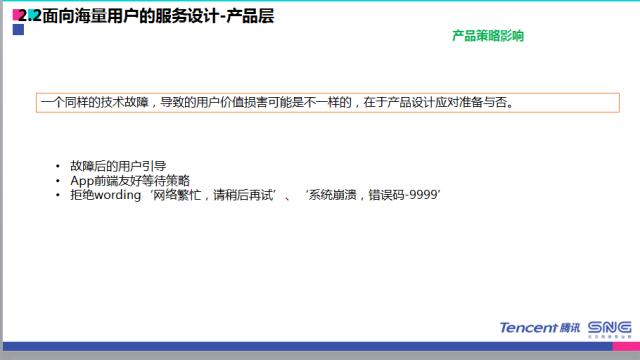Click the slide title '2.2面向海量用户的服务设计-产品层'
This screenshot has height=360, width=640.
147,16
